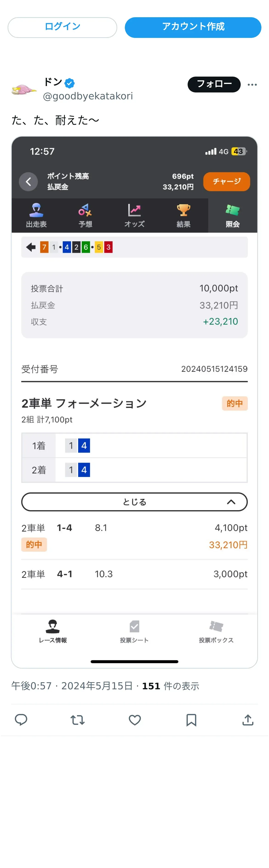This screenshot has width=269, height=868.
Task: Open the three-dot more options menu
Action: pyautogui.click(x=252, y=85)
